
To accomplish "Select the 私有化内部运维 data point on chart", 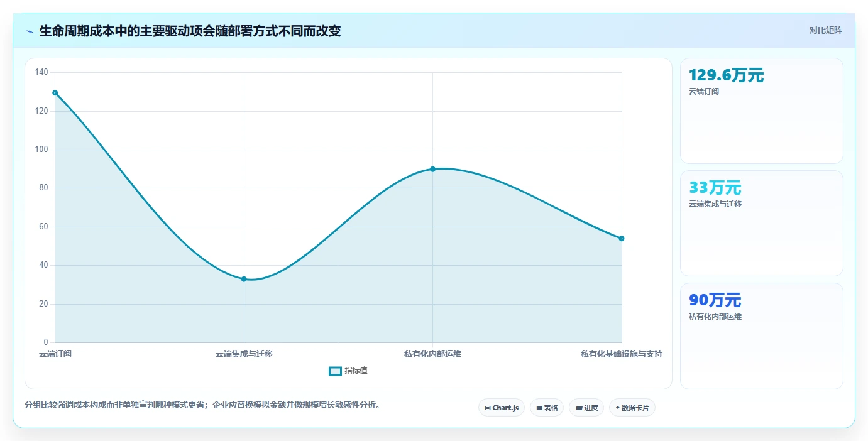I will [432, 169].
